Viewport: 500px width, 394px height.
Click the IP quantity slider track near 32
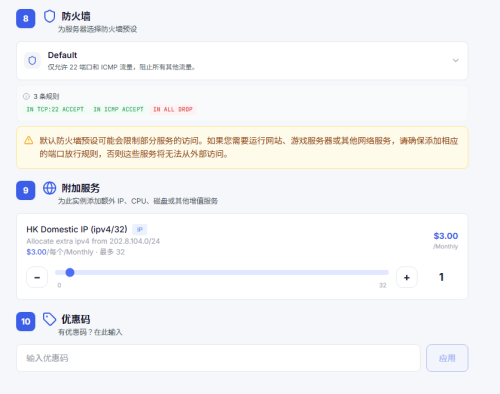(x=383, y=272)
